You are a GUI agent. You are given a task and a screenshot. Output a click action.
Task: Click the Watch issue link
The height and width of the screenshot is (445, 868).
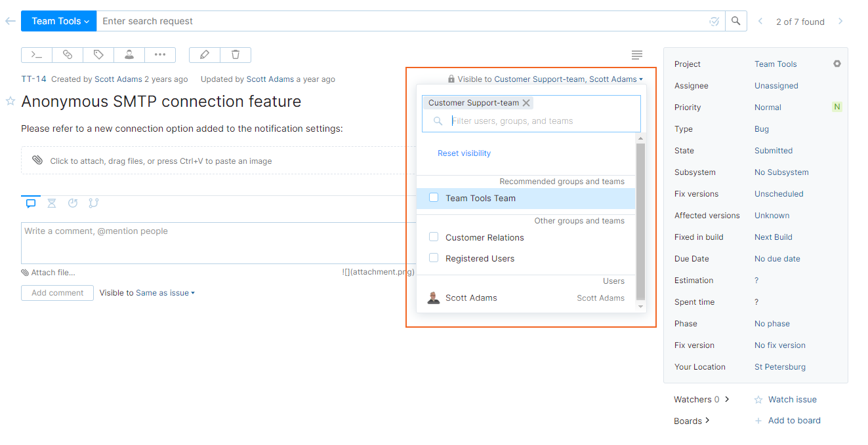[791, 399]
